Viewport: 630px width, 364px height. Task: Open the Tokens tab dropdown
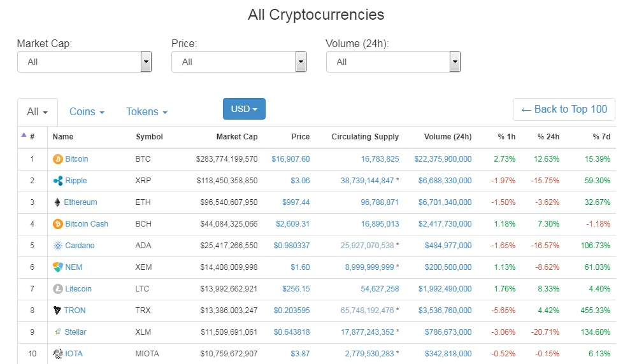click(147, 111)
